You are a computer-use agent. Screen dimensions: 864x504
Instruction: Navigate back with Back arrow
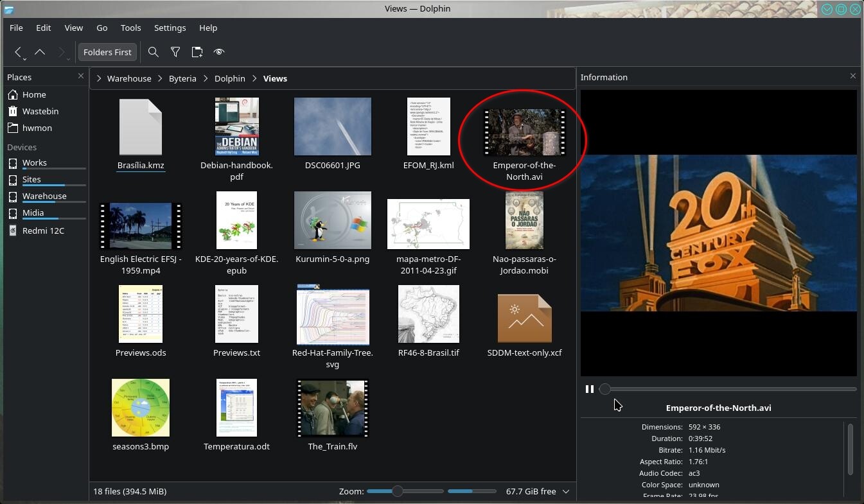(18, 52)
